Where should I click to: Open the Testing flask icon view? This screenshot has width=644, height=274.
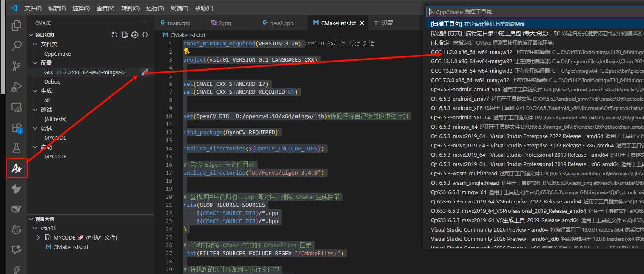[17, 147]
